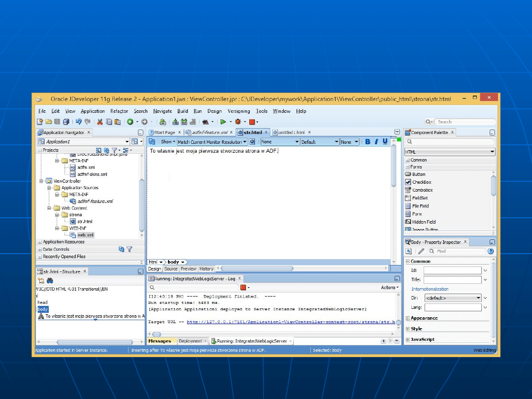This screenshot has height=399, width=532.
Task: Click the Refresh page icon in editor toolbar
Action: (152, 142)
